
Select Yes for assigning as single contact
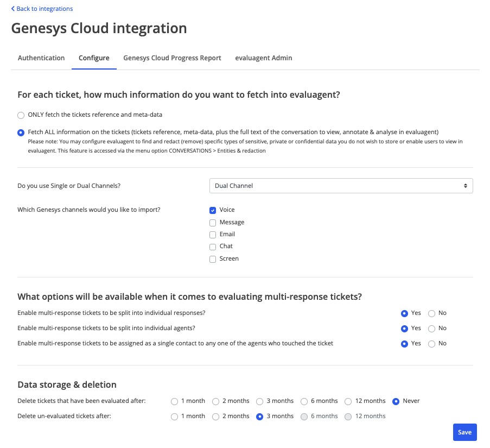coord(404,344)
